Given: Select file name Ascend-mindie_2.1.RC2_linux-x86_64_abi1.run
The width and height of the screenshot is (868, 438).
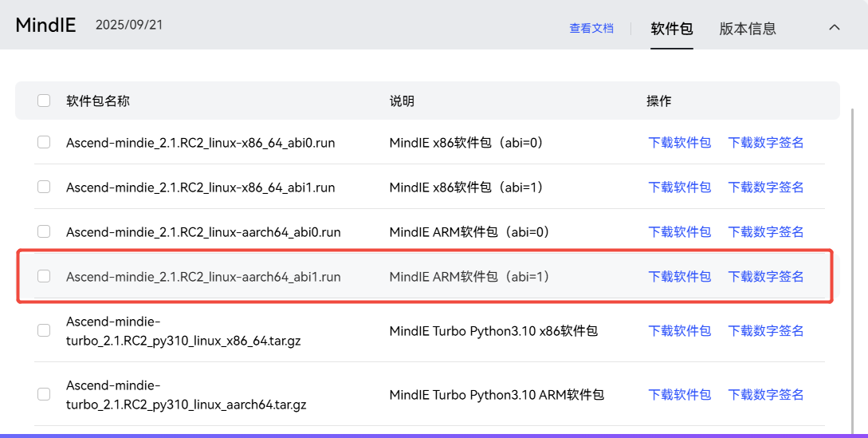Looking at the screenshot, I should point(200,187).
